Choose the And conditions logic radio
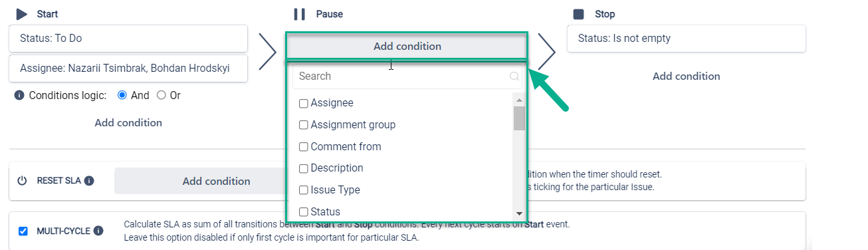Screen dimensions: 868x250 click(x=122, y=95)
